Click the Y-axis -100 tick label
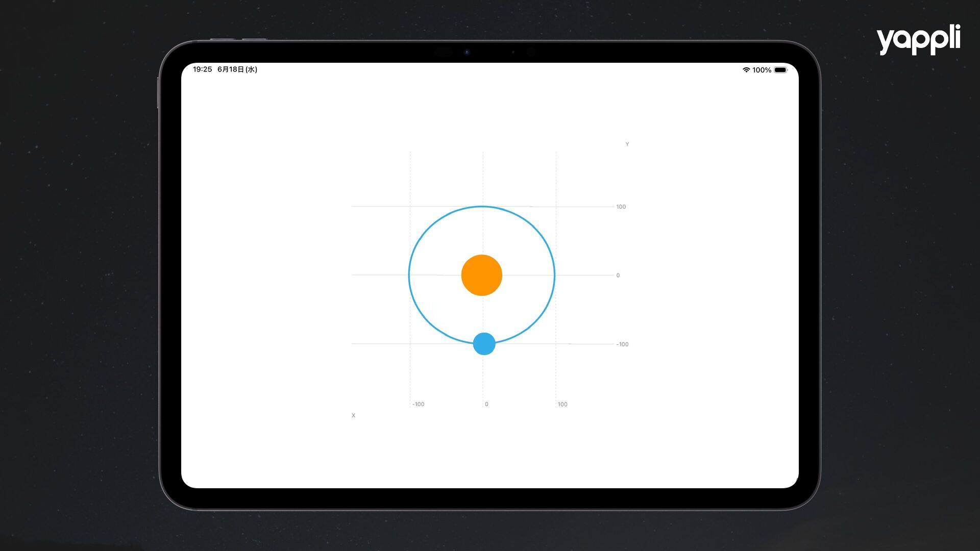 pos(622,344)
